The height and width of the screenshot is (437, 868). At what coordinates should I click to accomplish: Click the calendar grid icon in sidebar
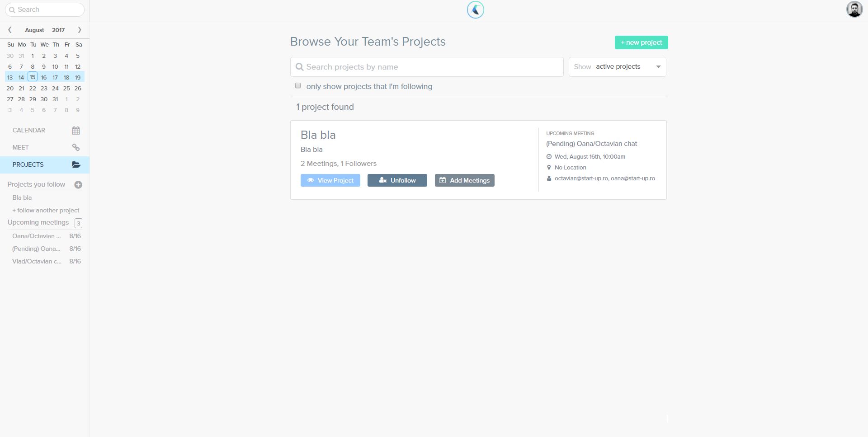click(x=76, y=131)
